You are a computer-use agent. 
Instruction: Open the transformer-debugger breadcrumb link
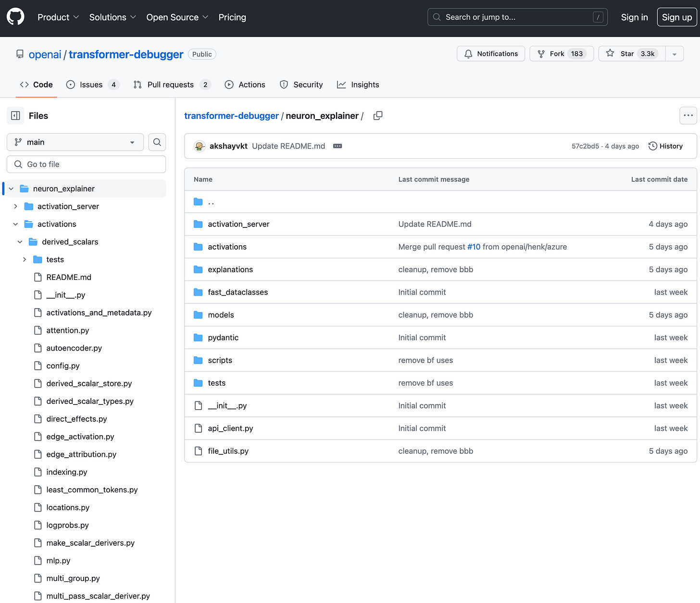pos(231,116)
